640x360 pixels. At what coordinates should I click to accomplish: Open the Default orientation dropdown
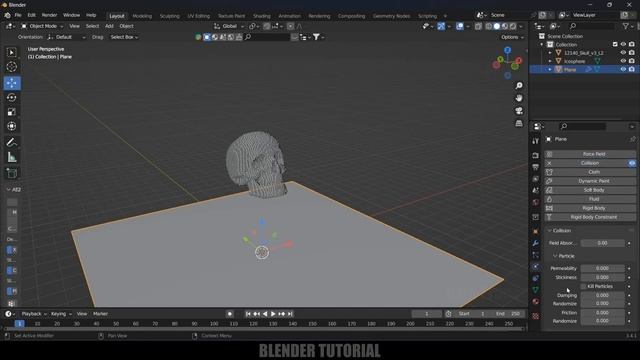[x=66, y=37]
